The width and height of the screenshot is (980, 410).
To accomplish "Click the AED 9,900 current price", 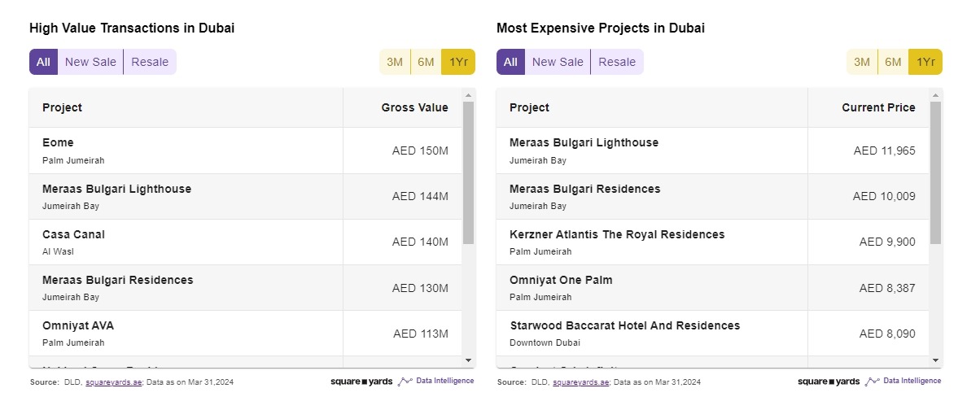I will pos(887,242).
